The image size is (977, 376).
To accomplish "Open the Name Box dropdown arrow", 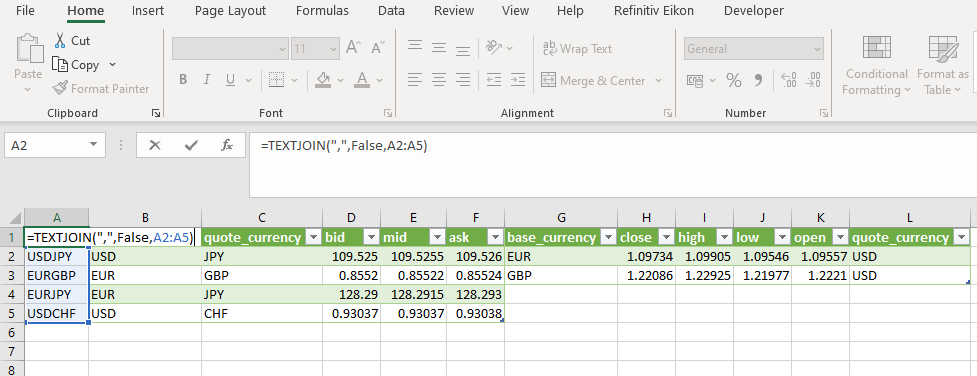I will point(93,145).
